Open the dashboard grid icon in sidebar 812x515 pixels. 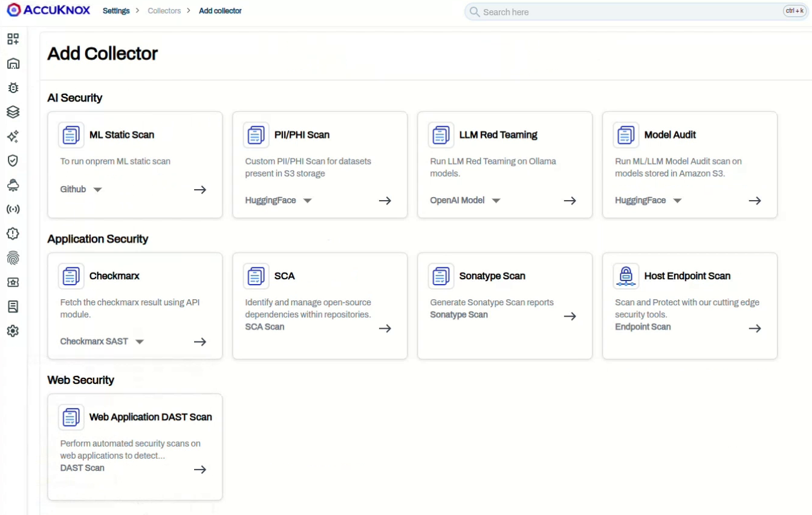[x=13, y=39]
